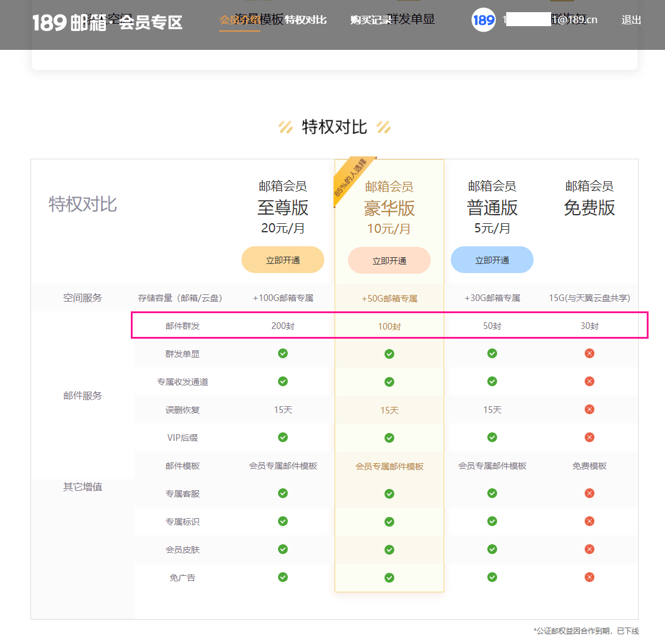Click 会员专属邮件模板 in the 豪华版 column

[x=389, y=466]
